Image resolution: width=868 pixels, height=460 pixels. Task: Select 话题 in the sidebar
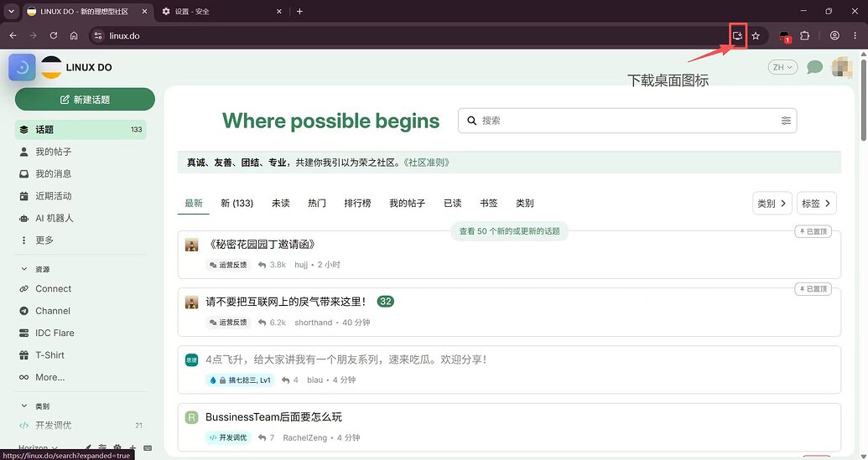(x=81, y=129)
